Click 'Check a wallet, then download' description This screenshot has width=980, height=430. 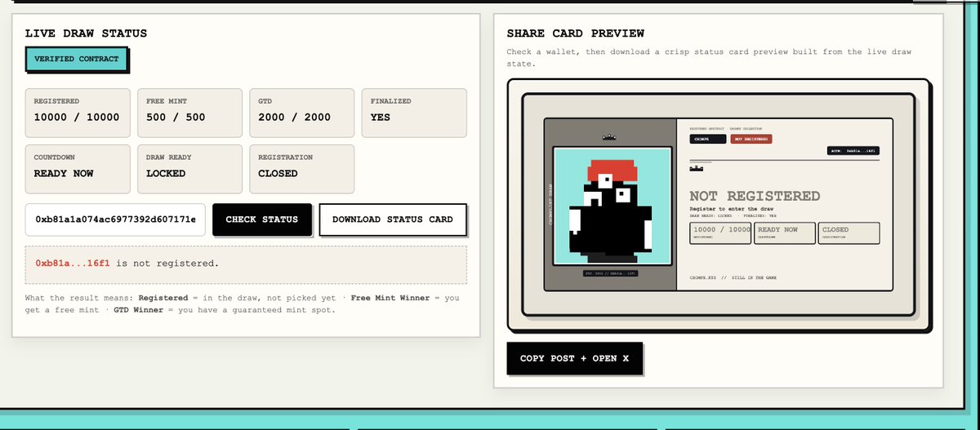point(709,57)
